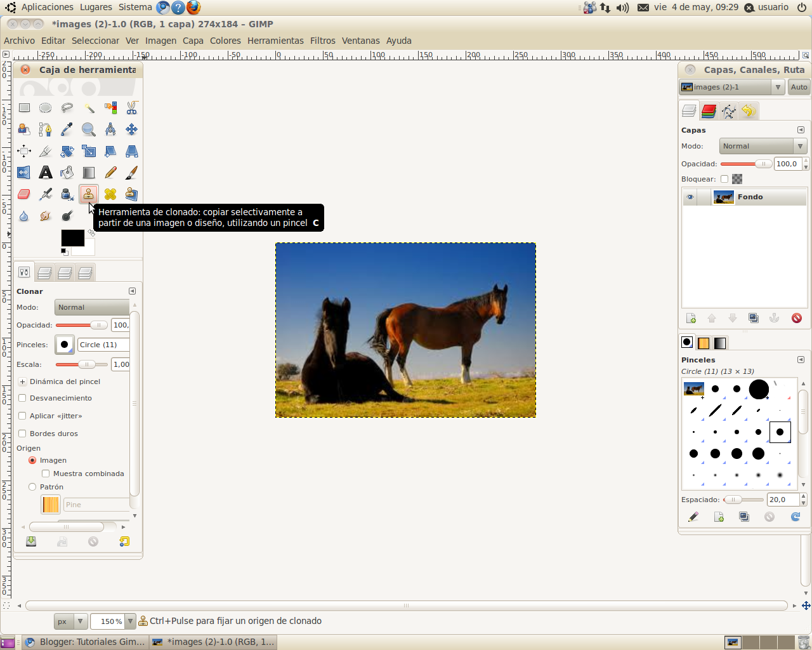Switch to the Channels tab in Capas dock
The image size is (812, 650).
(709, 111)
